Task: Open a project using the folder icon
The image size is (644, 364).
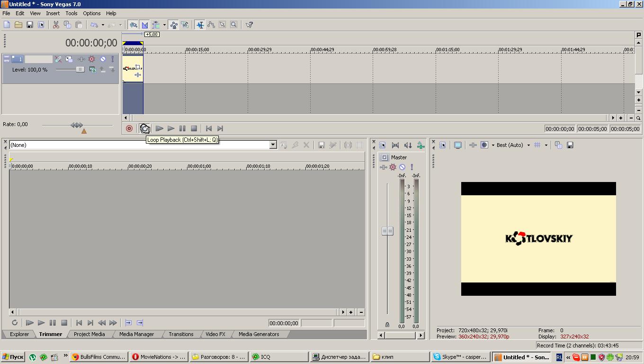Action: (18, 25)
